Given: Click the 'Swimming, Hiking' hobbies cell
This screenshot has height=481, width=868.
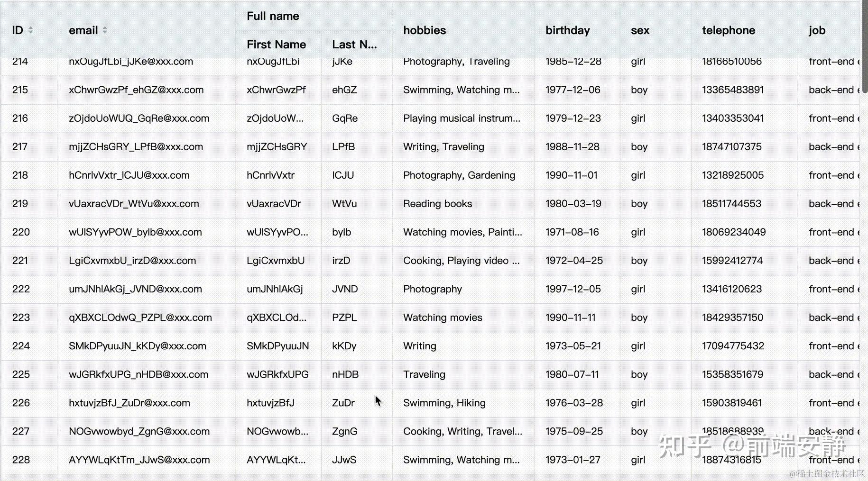Looking at the screenshot, I should click(x=444, y=403).
